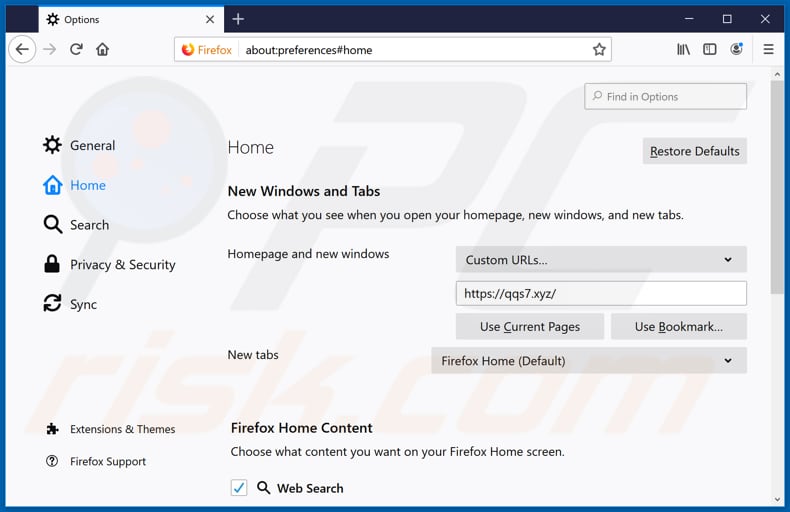The width and height of the screenshot is (790, 512).
Task: Click the Find in Options search box
Action: 665,97
